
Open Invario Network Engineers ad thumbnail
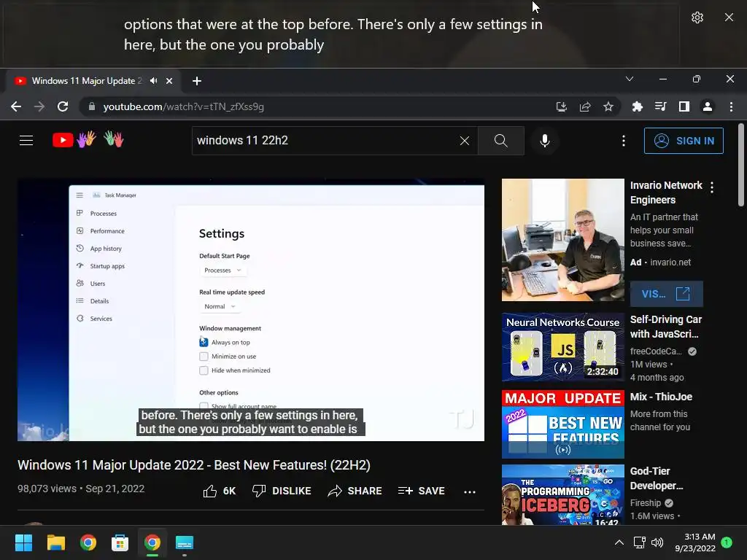pyautogui.click(x=562, y=239)
